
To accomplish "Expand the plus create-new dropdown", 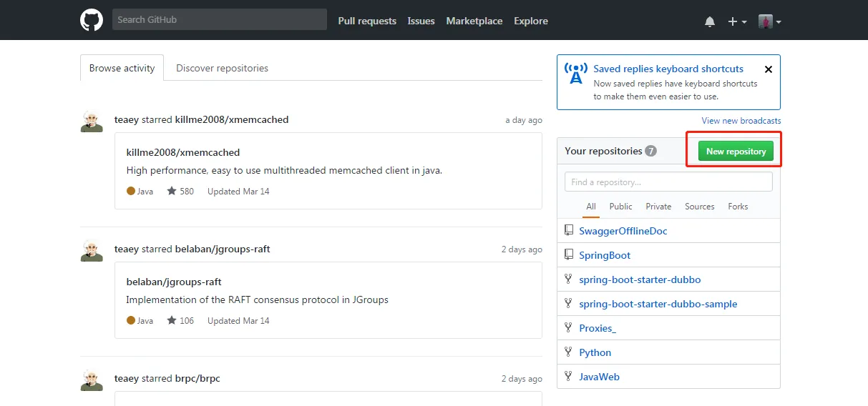I will point(736,21).
